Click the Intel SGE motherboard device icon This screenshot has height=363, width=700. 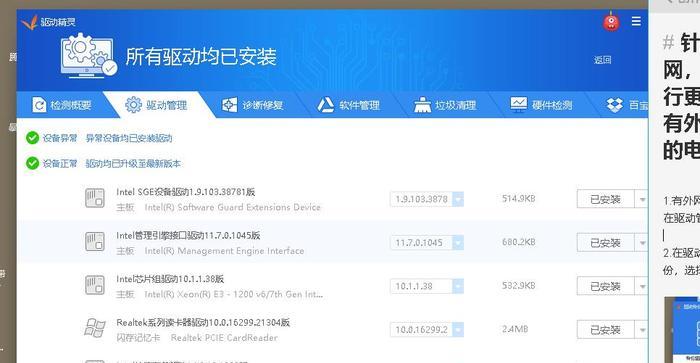(95, 198)
